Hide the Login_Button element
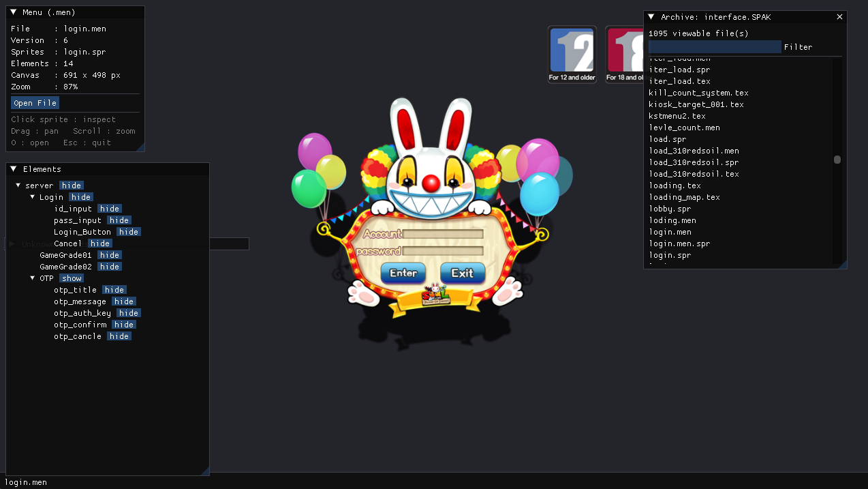 129,232
